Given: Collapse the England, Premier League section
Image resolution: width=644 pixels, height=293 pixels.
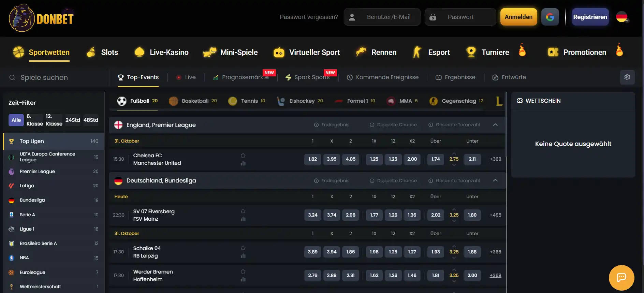Looking at the screenshot, I should point(495,125).
